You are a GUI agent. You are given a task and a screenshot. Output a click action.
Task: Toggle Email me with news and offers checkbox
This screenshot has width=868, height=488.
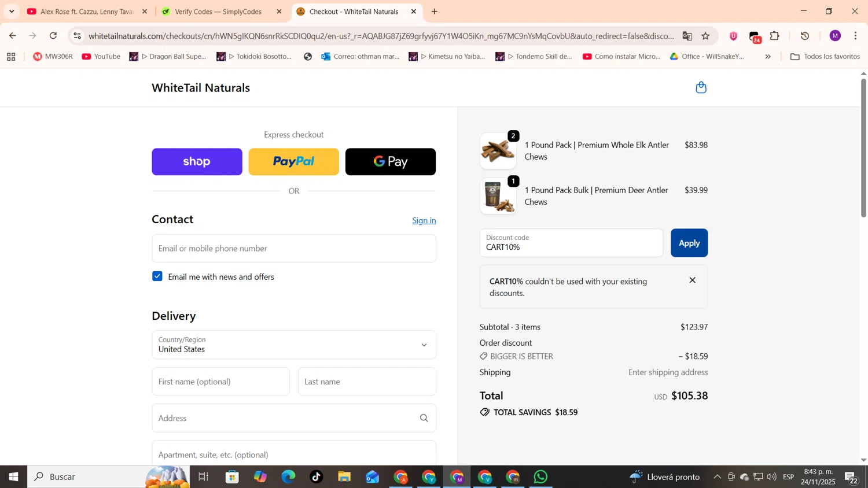pyautogui.click(x=157, y=276)
